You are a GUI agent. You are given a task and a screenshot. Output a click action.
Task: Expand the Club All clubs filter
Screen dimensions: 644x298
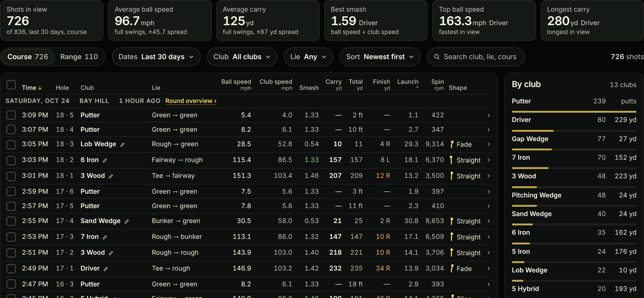pyautogui.click(x=242, y=57)
